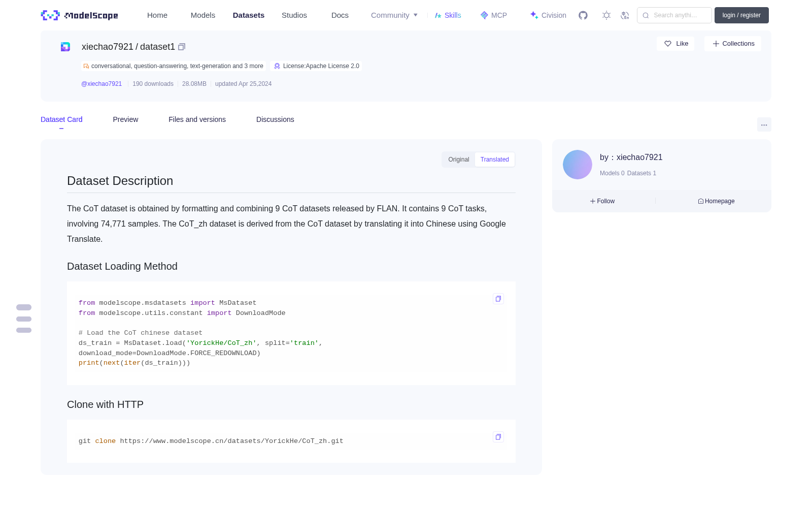The width and height of the screenshot is (812, 508).
Task: Click the MCP diamond icon
Action: pyautogui.click(x=484, y=15)
